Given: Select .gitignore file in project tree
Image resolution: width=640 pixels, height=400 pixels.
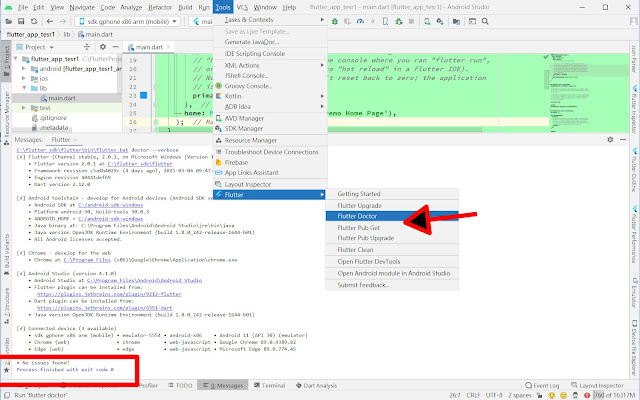Looking at the screenshot, I should coord(53,118).
